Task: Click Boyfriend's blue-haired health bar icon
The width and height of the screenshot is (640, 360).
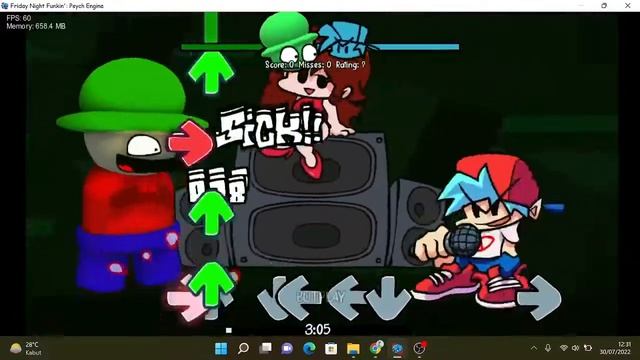Action: coord(344,39)
